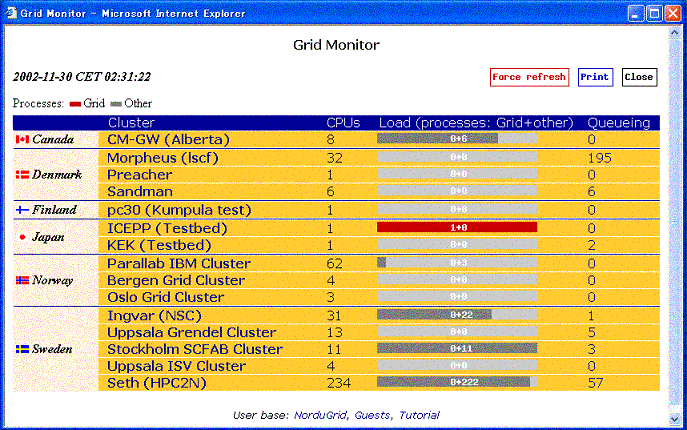This screenshot has height=430, width=687.
Task: Click the Sweden country label
Action: point(52,349)
